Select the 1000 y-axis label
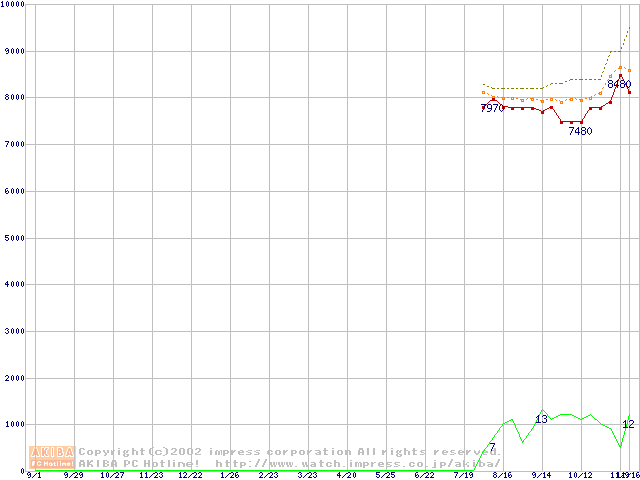This screenshot has height=480, width=640. [12, 425]
